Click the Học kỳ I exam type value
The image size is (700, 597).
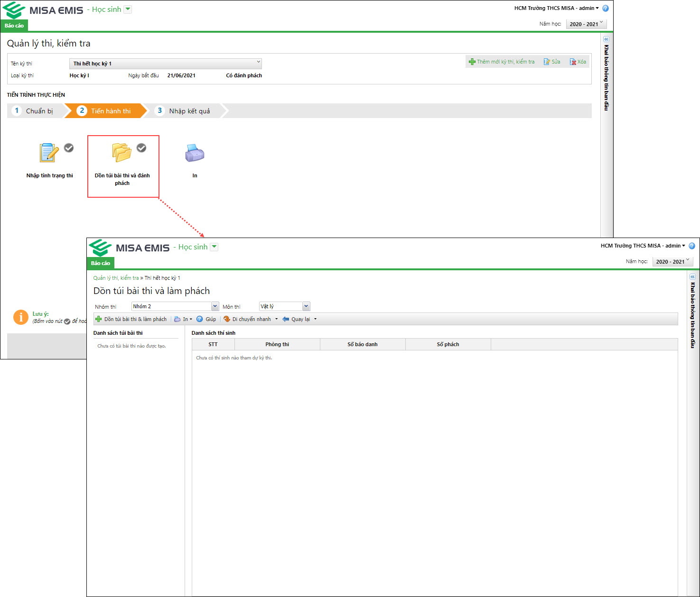click(79, 75)
